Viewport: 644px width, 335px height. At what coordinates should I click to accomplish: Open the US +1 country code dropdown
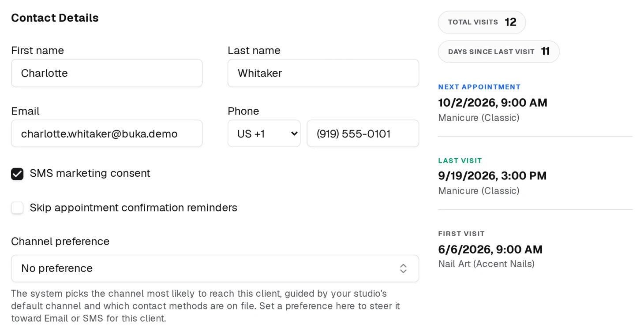pyautogui.click(x=264, y=134)
